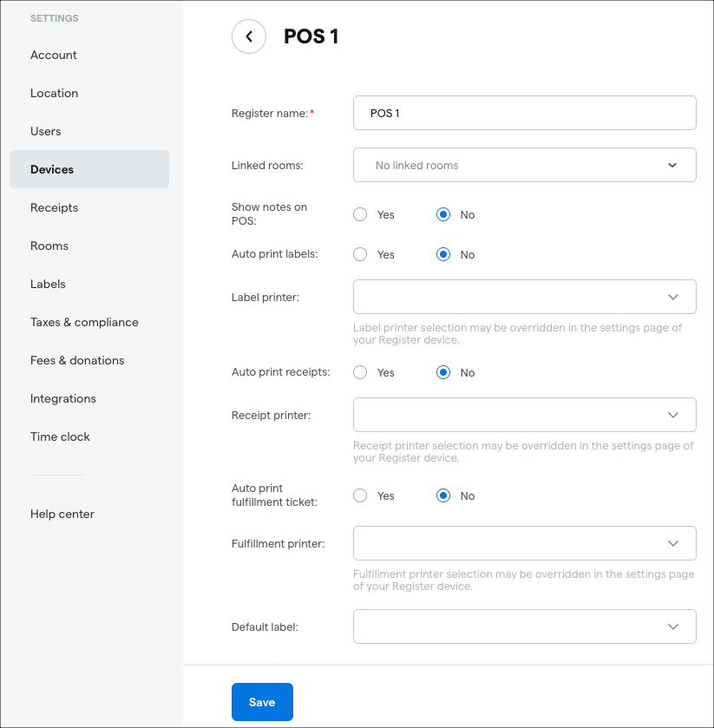Image resolution: width=714 pixels, height=728 pixels.
Task: Open the Time clock settings page
Action: pyautogui.click(x=60, y=436)
